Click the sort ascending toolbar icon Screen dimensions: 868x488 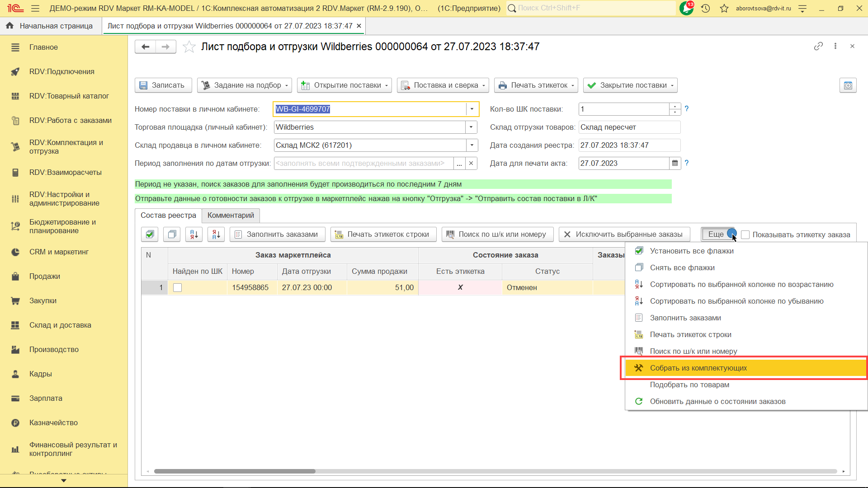[x=194, y=234]
